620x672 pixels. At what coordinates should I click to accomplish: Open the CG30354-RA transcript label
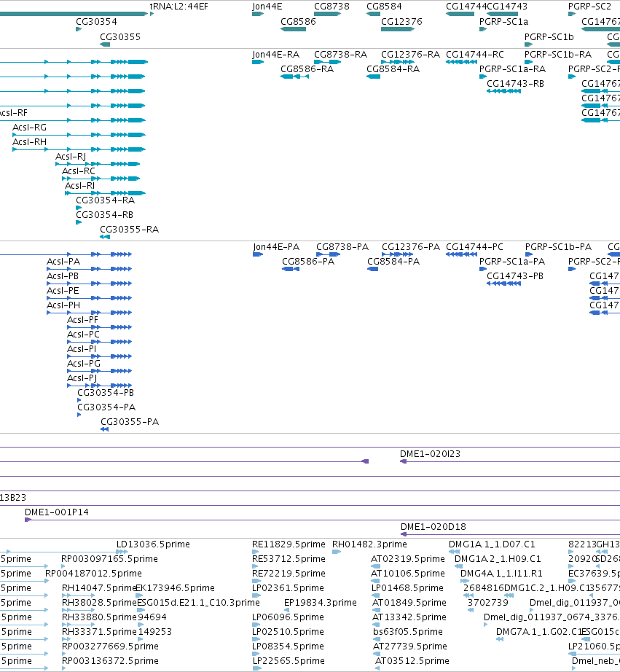[x=105, y=200]
